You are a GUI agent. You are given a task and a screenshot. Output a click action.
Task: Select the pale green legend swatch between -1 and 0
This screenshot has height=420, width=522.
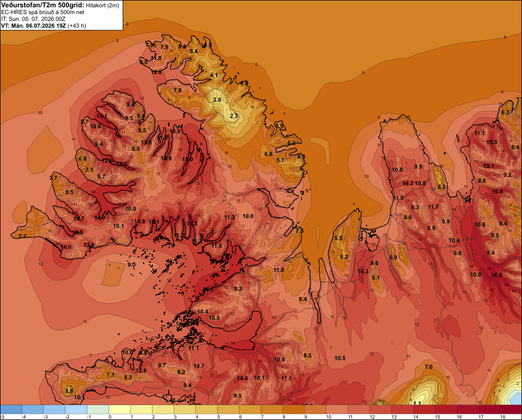click(98, 410)
